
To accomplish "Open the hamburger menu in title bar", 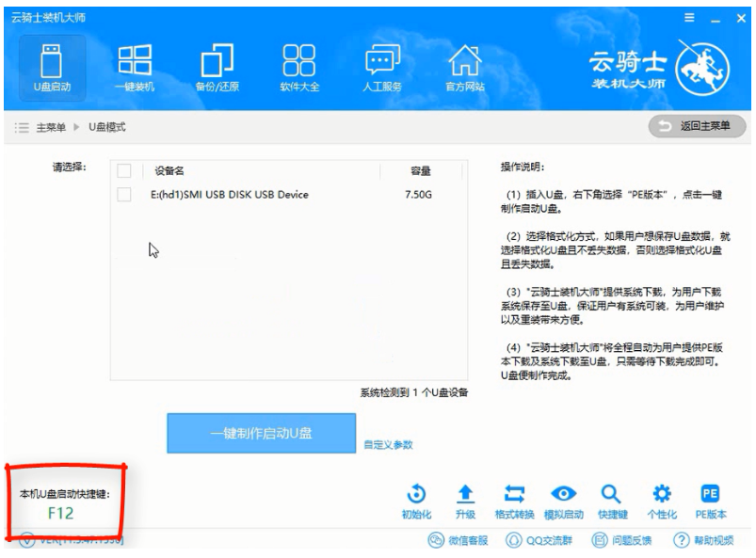I will (688, 17).
